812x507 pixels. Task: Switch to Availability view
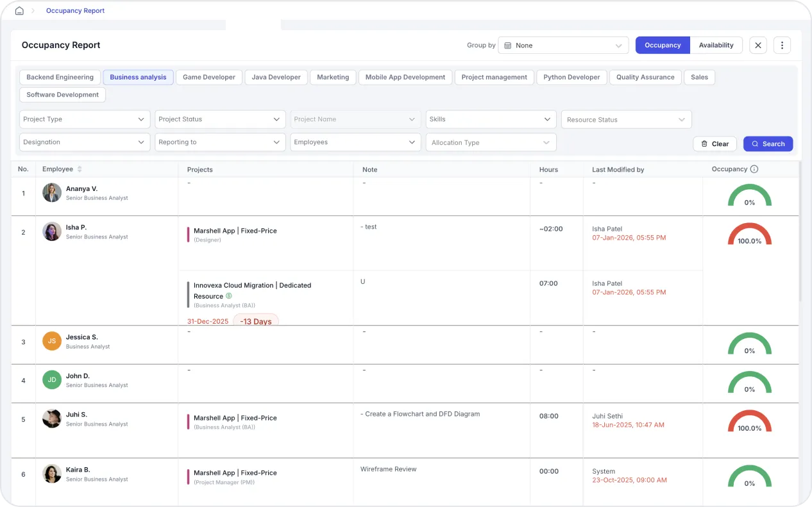click(x=716, y=46)
